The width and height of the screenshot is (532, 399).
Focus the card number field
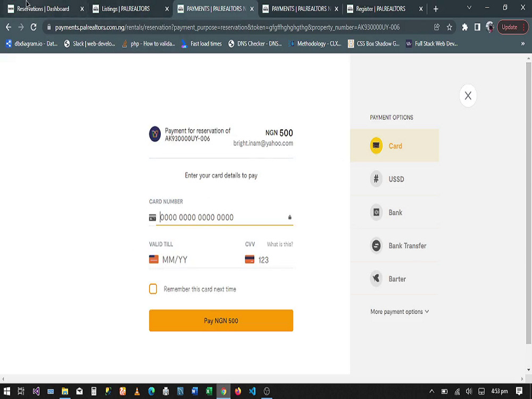[x=222, y=217]
